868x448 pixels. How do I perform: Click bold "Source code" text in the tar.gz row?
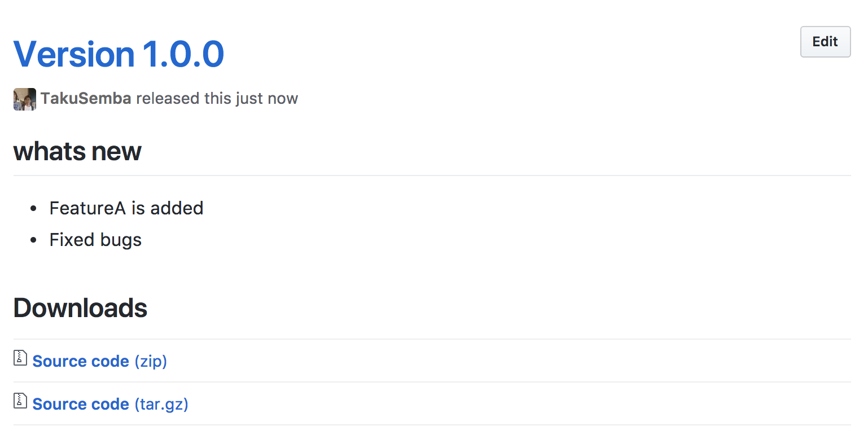click(x=81, y=404)
